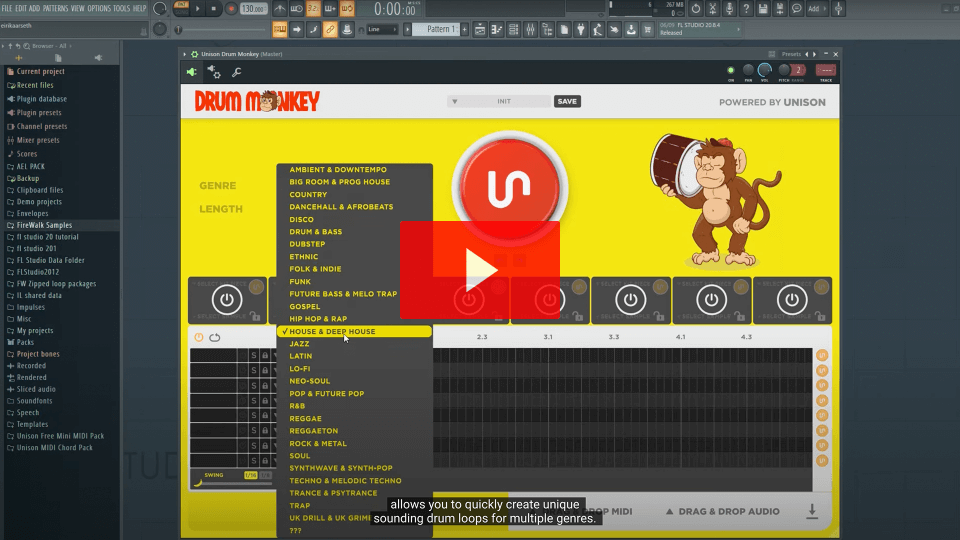960x540 pixels.
Task: Click the Record button in the transport
Action: coord(231,9)
